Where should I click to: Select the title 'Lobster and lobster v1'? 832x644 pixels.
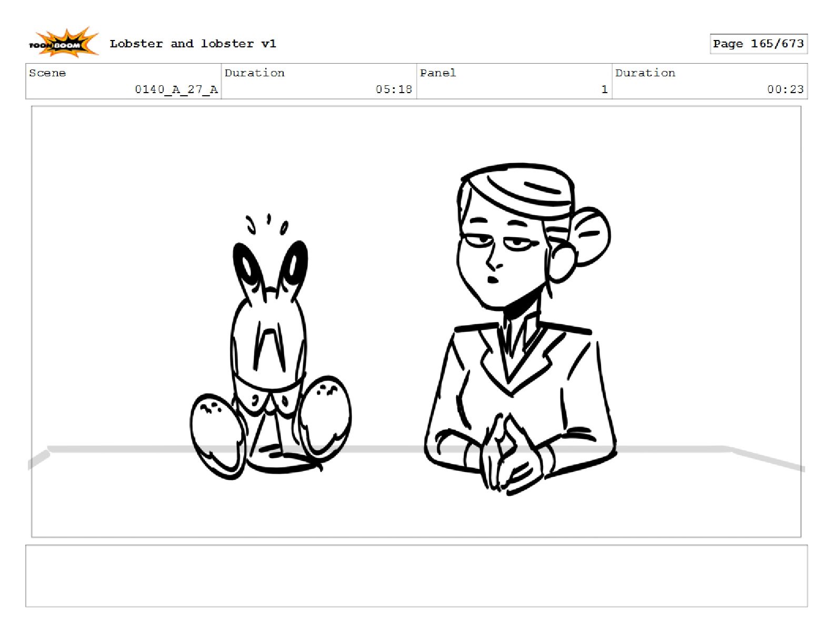pos(193,44)
